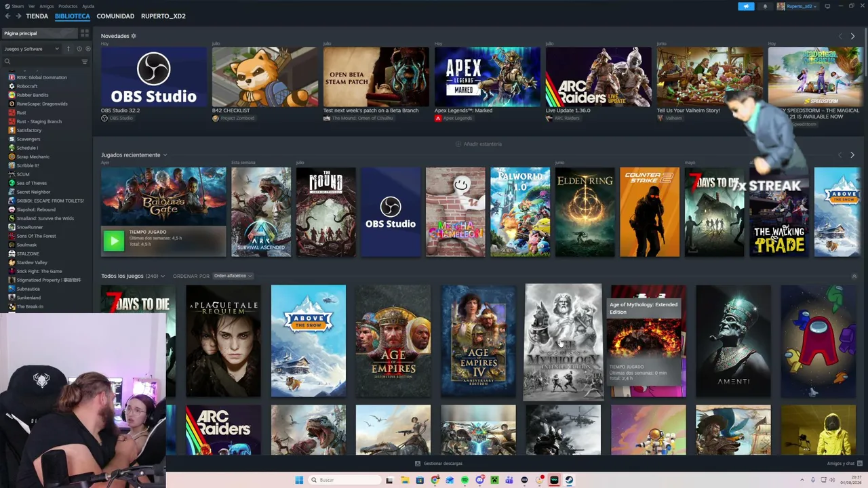Select the BIBLIOTECA tab
Viewport: 868px width, 488px height.
click(73, 16)
